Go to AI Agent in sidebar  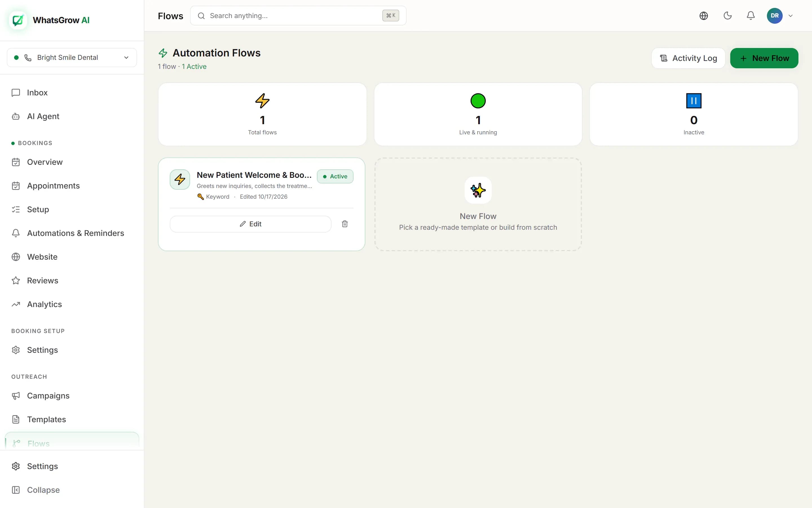coord(72,116)
